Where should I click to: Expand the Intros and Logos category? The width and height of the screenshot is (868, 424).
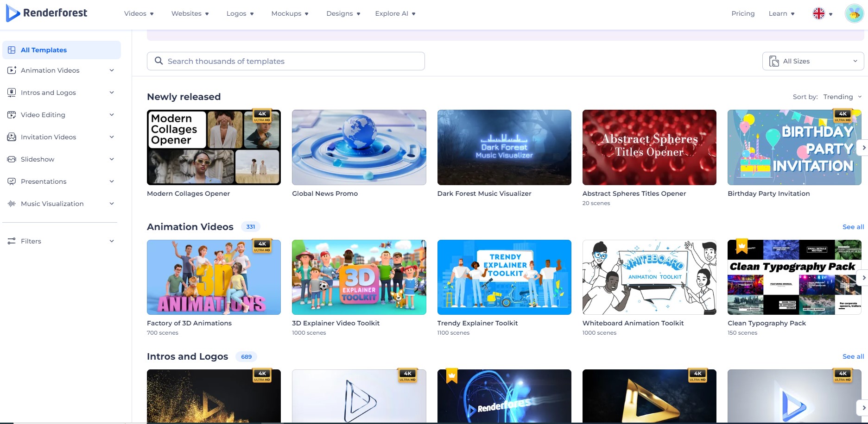tap(111, 93)
